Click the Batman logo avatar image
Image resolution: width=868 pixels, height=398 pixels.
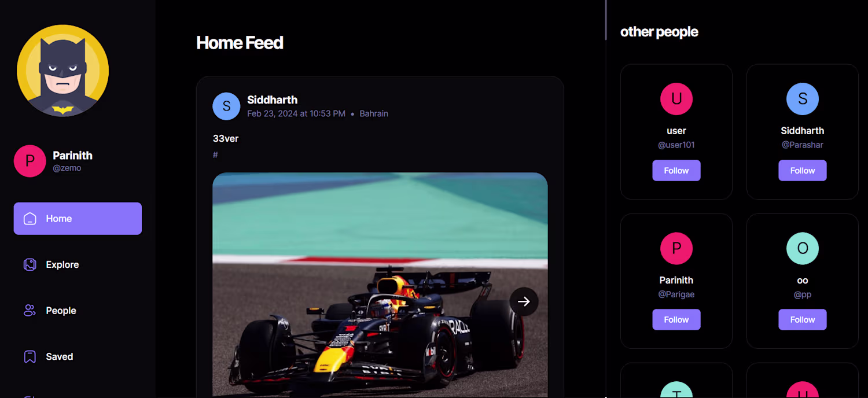coord(62,71)
